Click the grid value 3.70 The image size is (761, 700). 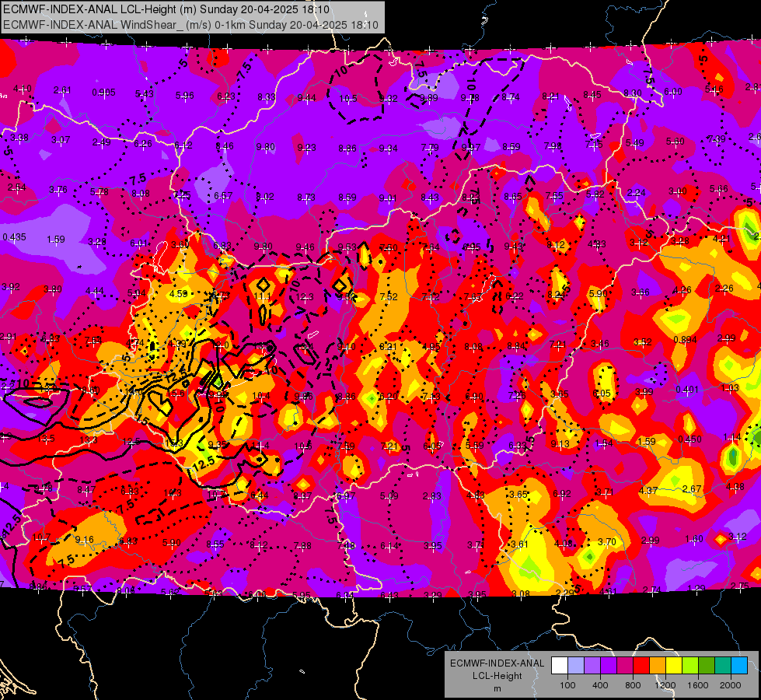(x=606, y=541)
